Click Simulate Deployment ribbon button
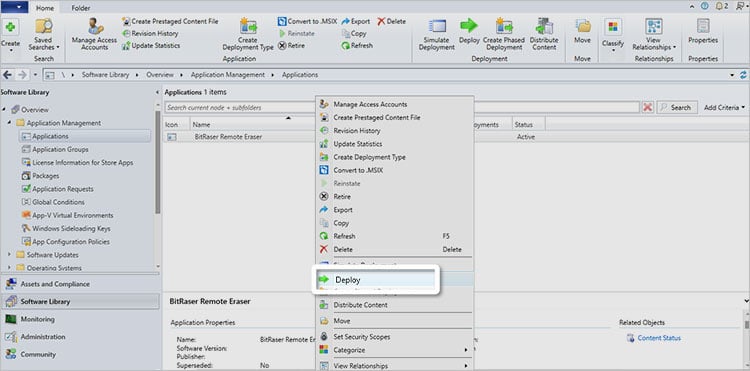750x371 pixels. point(437,34)
